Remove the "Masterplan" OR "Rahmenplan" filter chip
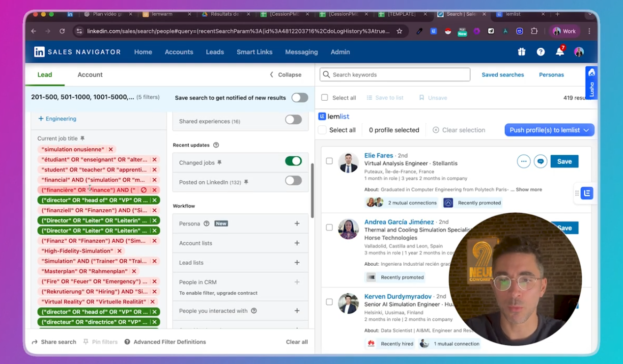The image size is (623, 364). 134,271
